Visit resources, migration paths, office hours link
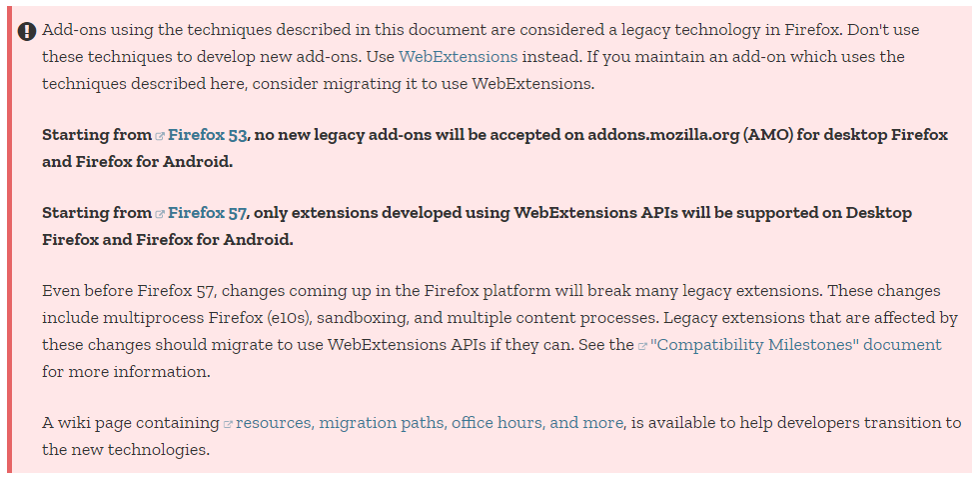The width and height of the screenshot is (980, 480). (430, 423)
